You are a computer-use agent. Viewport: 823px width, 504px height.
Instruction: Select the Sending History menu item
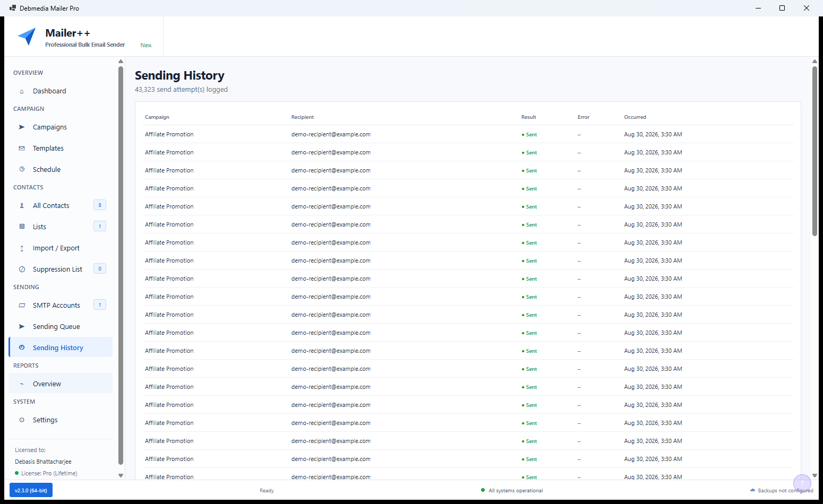pyautogui.click(x=61, y=347)
